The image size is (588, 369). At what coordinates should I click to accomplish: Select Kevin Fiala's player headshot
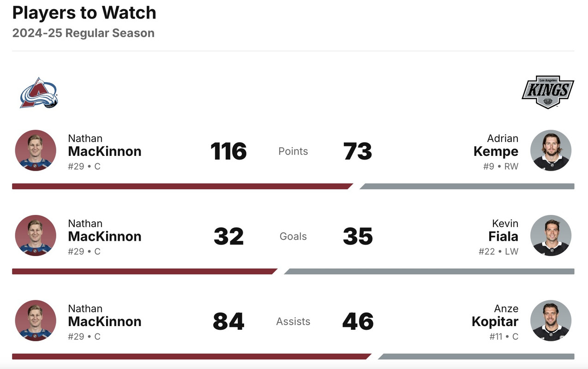point(551,235)
